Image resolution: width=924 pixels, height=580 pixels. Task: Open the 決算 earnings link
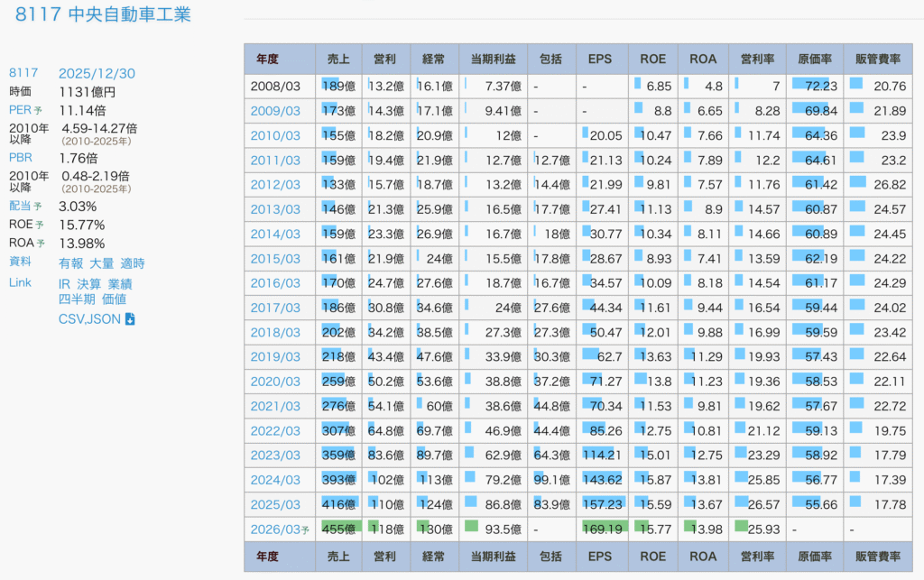88,284
